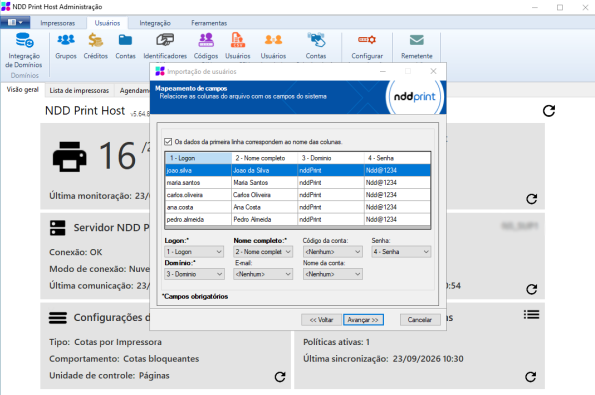Open the application menu button in ribbon

click(15, 22)
